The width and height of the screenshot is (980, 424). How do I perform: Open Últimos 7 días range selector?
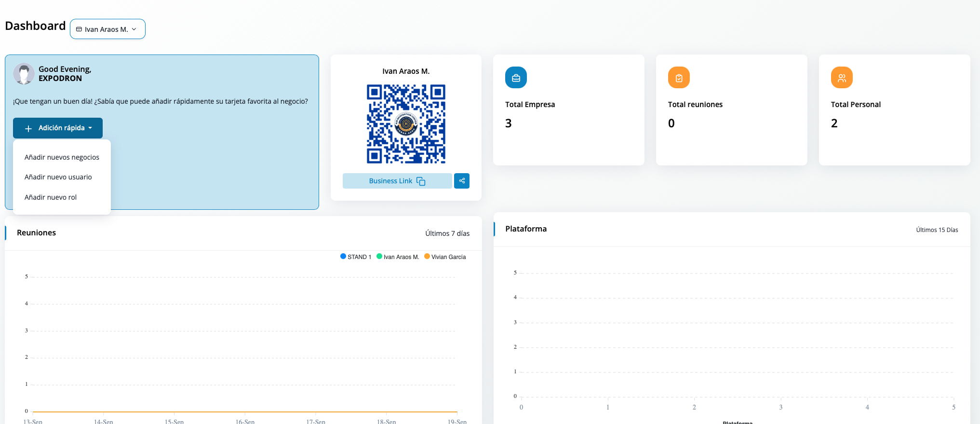tap(447, 233)
